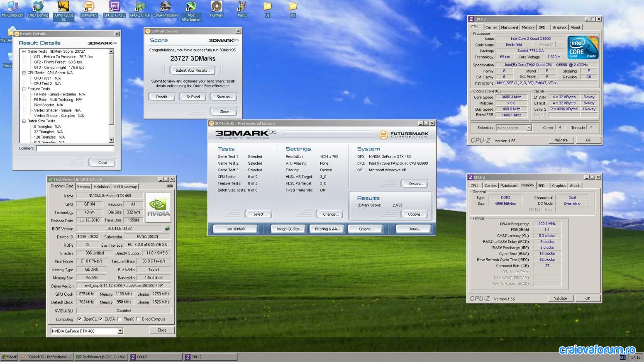Click the Intel Core 2 Quad logo in CPU-Z
Viewport: 644px width, 362px height.
pyautogui.click(x=583, y=48)
